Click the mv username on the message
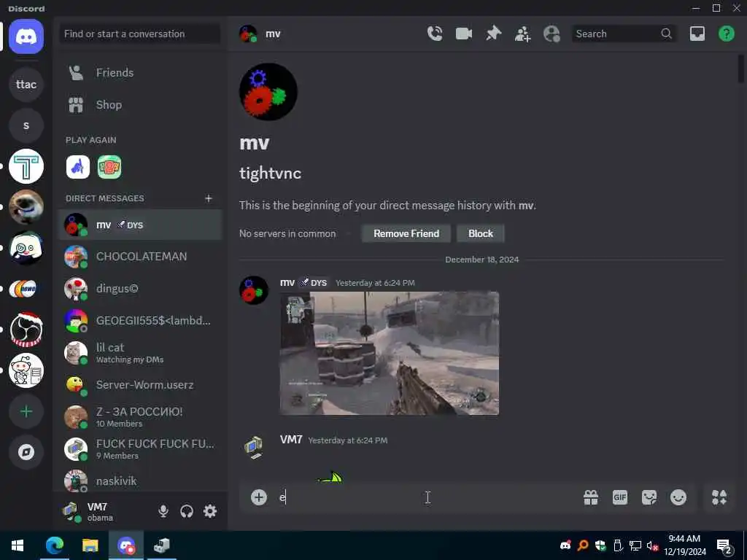Viewport: 747px width, 560px height. [x=287, y=283]
